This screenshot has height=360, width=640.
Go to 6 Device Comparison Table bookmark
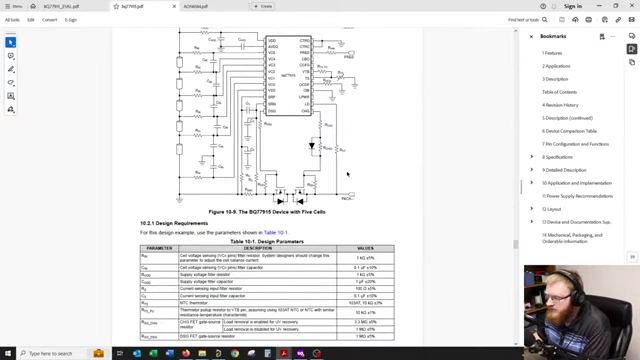[x=569, y=131]
